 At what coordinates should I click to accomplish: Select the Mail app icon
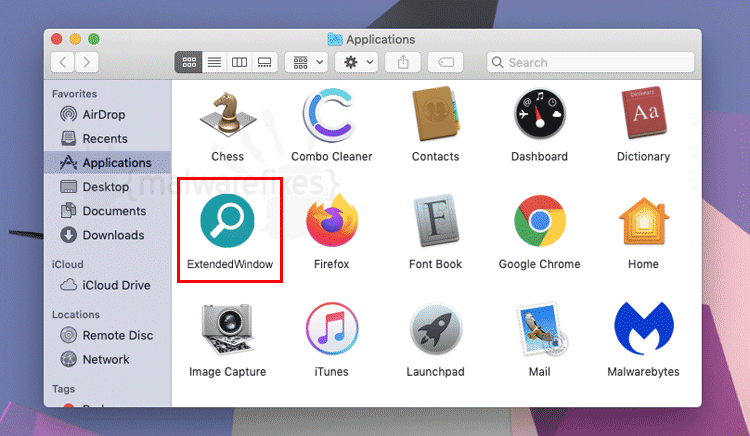pyautogui.click(x=540, y=329)
